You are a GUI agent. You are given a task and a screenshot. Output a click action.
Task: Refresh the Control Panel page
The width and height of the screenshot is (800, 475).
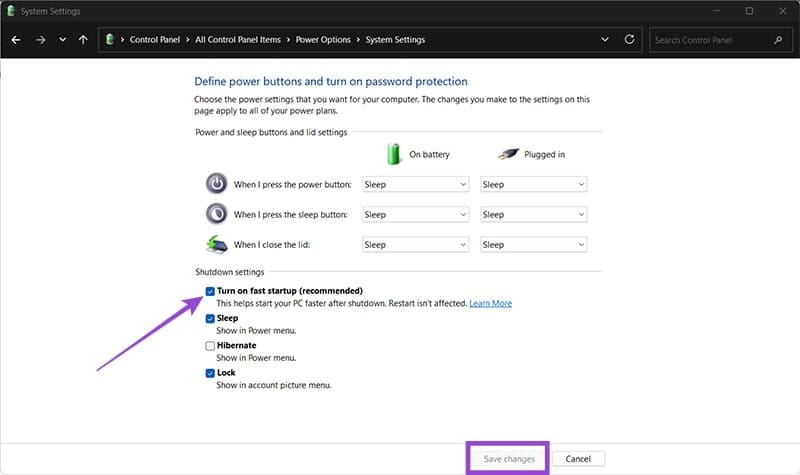coord(629,40)
